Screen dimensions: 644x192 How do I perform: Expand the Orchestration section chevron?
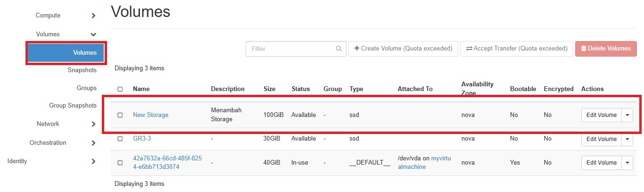93,143
